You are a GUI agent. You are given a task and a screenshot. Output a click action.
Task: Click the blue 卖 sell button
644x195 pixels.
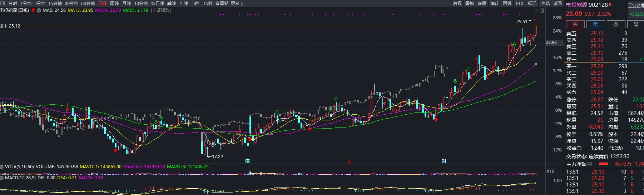pyautogui.click(x=595, y=24)
